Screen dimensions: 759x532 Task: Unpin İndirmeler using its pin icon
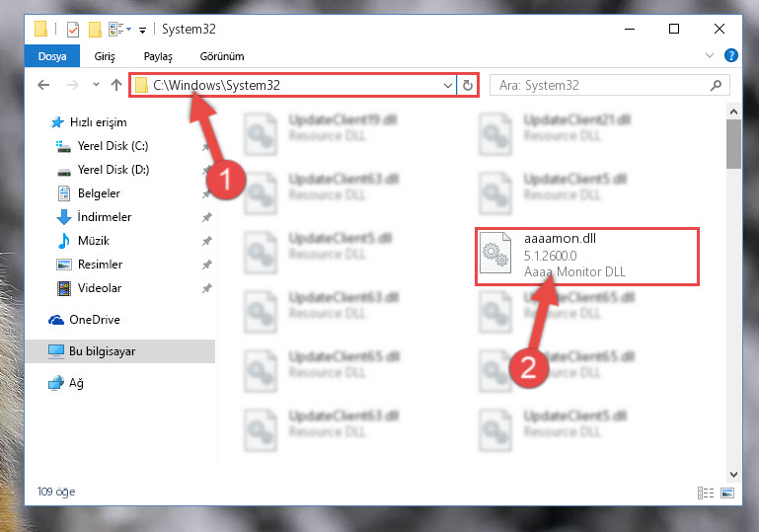point(206,217)
